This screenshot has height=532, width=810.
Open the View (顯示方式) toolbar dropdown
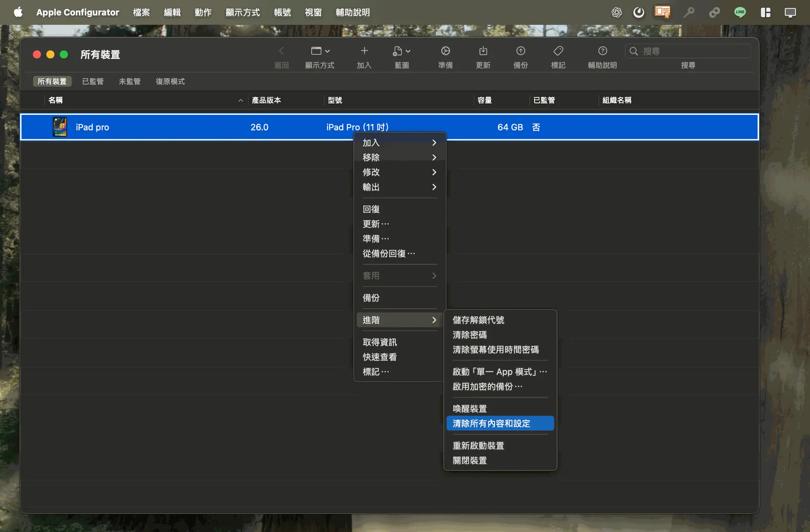[x=320, y=51]
